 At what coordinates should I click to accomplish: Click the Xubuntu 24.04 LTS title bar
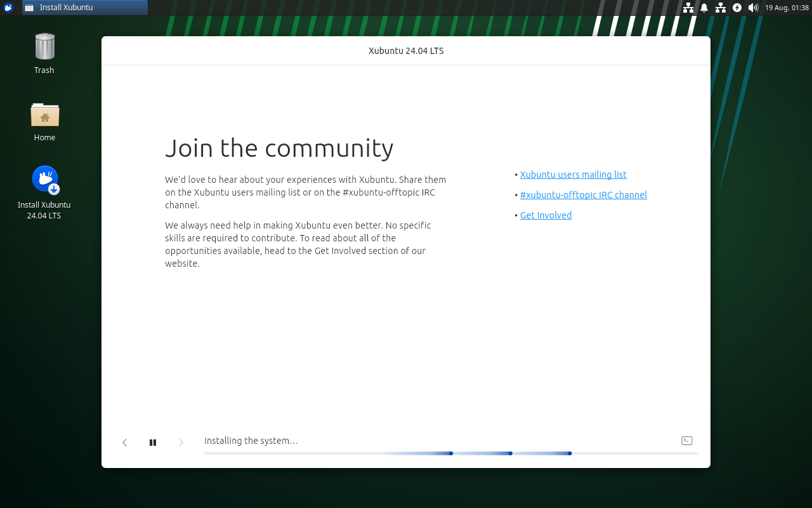[x=406, y=51]
